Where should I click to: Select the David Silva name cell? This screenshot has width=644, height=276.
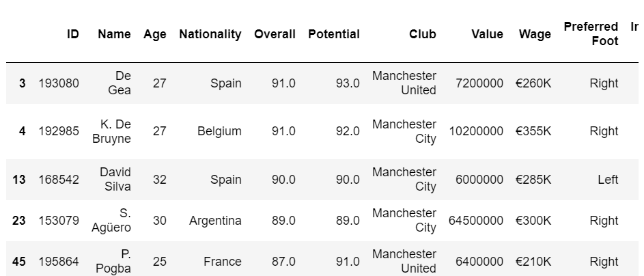click(x=115, y=180)
